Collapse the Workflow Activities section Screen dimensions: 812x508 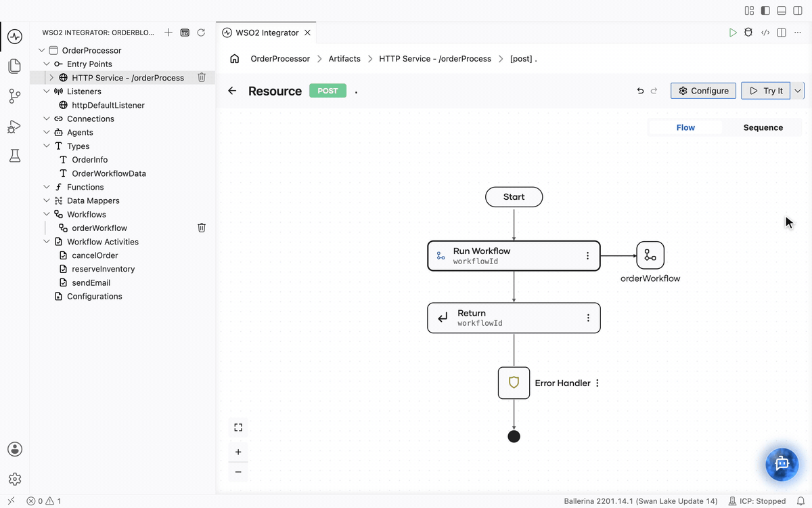(47, 242)
